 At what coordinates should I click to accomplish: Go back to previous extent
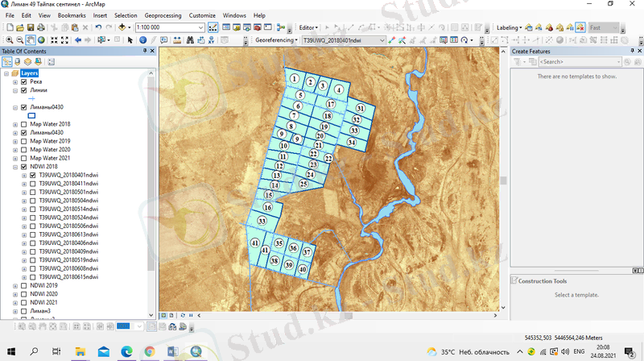[78, 39]
